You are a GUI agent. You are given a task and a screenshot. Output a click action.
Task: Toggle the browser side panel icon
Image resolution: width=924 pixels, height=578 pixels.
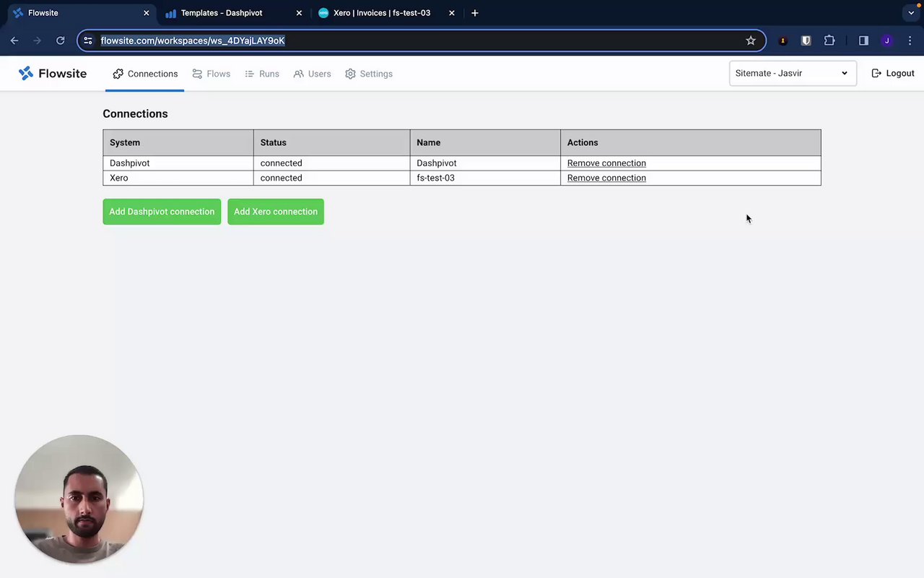(x=863, y=40)
